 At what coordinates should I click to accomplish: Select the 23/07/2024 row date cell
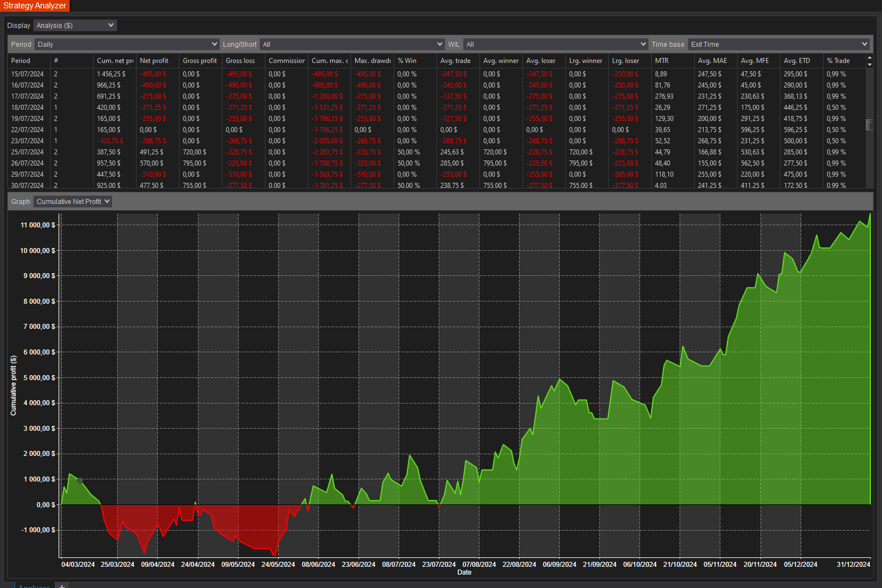[x=27, y=141]
